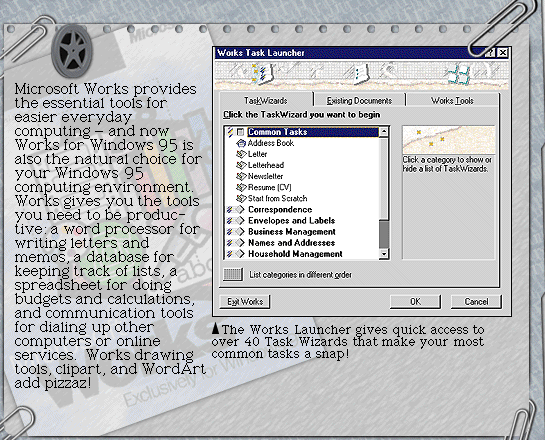Toggle the List categories in different order button
This screenshot has width=545, height=440.
(233, 275)
